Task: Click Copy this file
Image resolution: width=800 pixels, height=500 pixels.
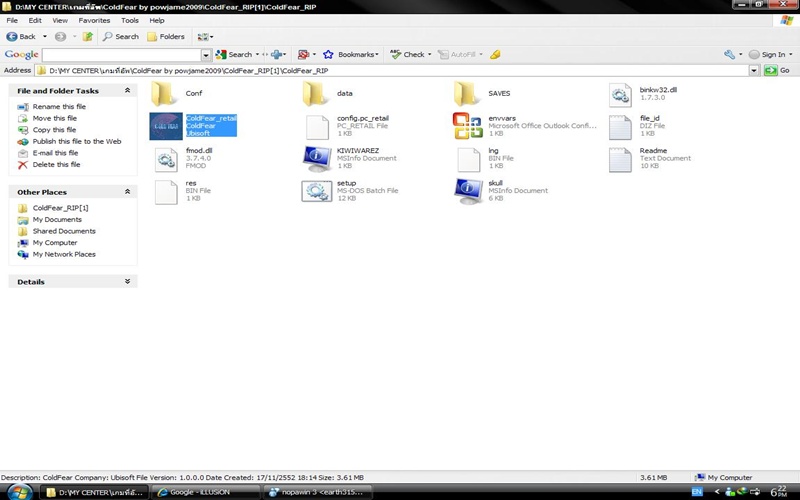Action: [x=54, y=130]
